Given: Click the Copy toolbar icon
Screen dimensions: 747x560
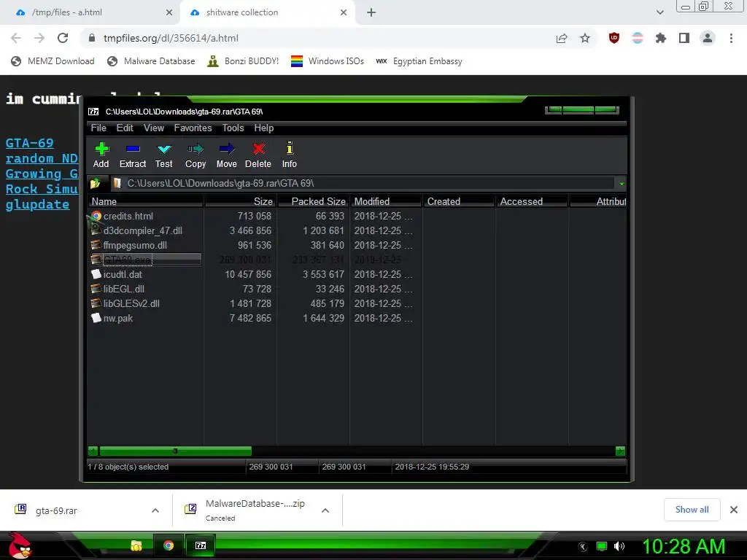Looking at the screenshot, I should [x=196, y=155].
